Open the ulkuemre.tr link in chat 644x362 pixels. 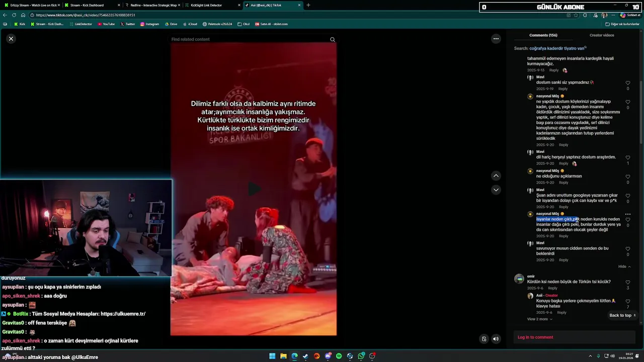point(123,314)
